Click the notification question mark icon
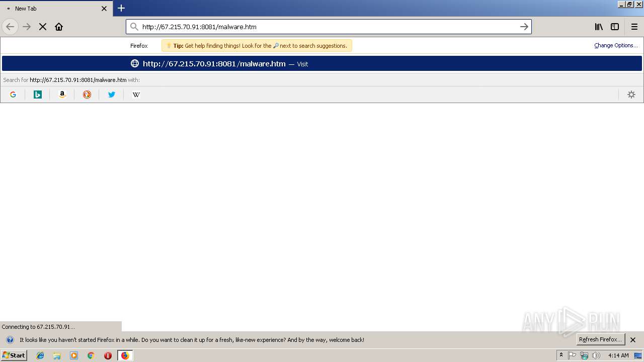 [x=10, y=340]
